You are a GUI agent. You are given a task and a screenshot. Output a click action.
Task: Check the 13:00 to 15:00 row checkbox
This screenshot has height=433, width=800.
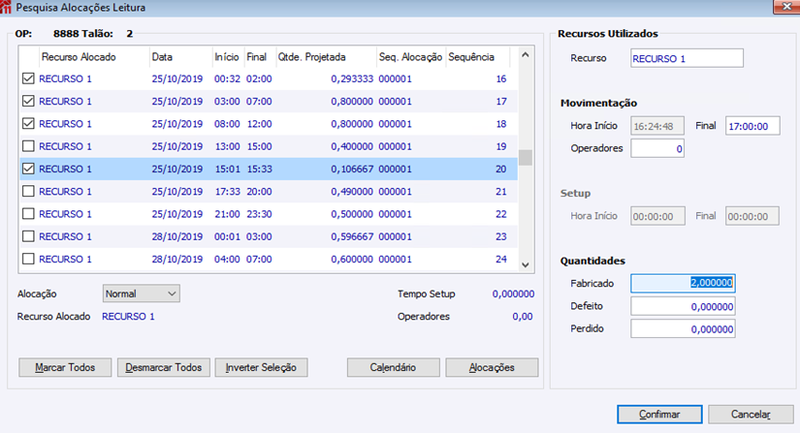29,146
